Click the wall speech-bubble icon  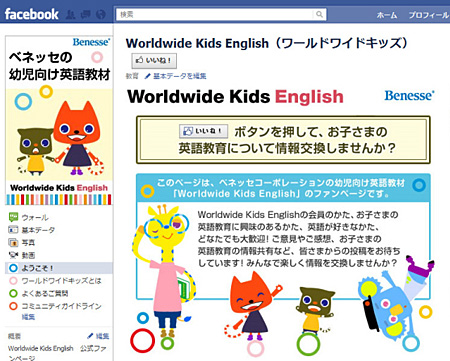pos(13,217)
